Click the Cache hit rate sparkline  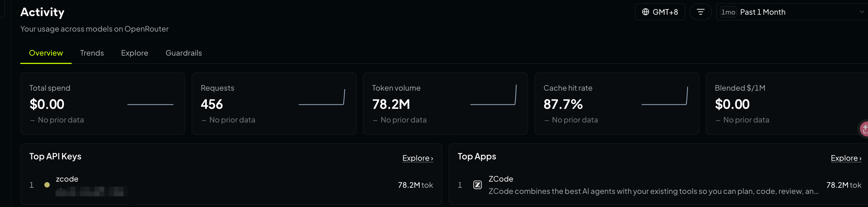click(664, 96)
